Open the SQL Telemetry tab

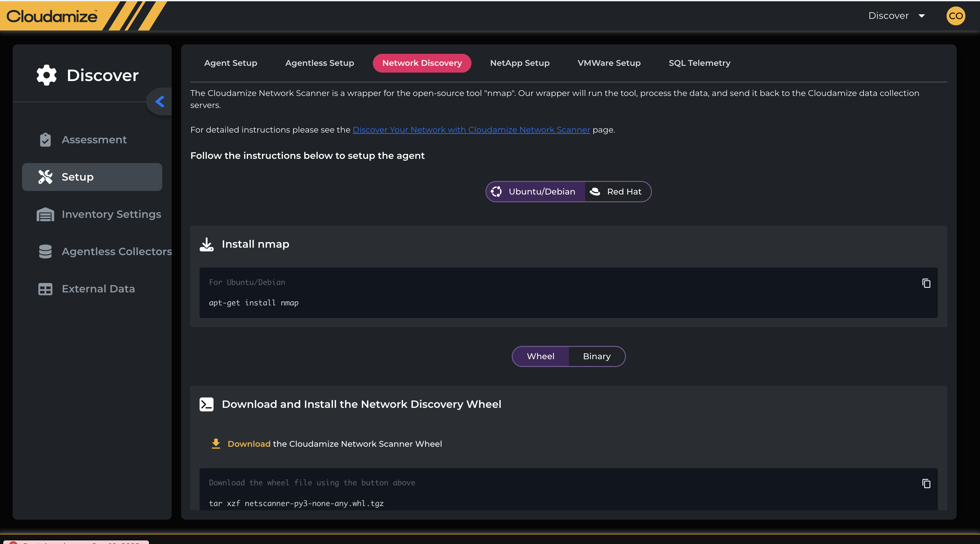[699, 63]
